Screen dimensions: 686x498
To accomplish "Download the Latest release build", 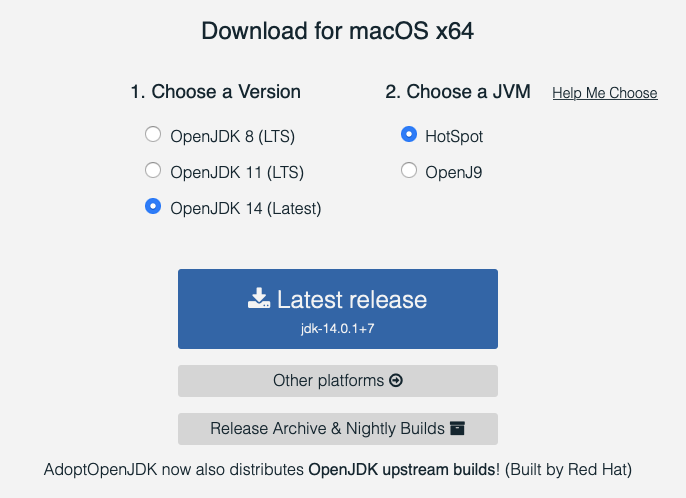I will pyautogui.click(x=337, y=308).
